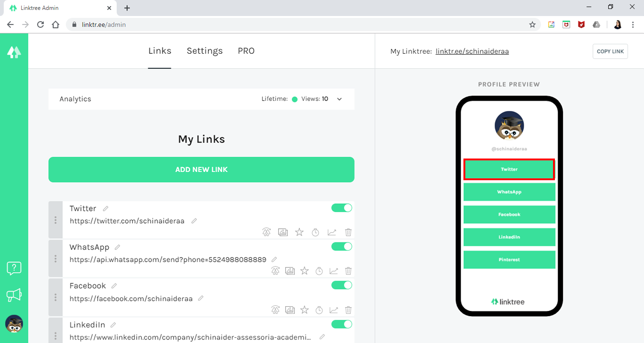Grab the Facebook link drag handle
The image size is (644, 343).
56,298
